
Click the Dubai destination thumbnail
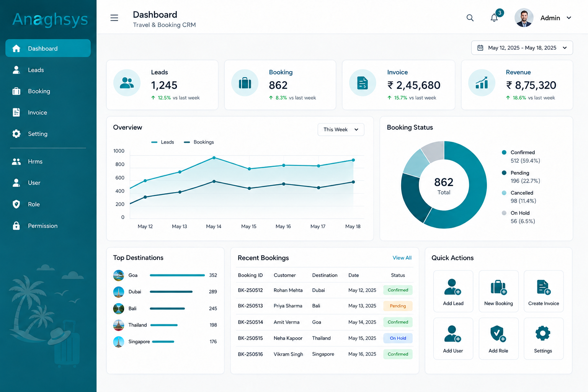[x=119, y=292]
